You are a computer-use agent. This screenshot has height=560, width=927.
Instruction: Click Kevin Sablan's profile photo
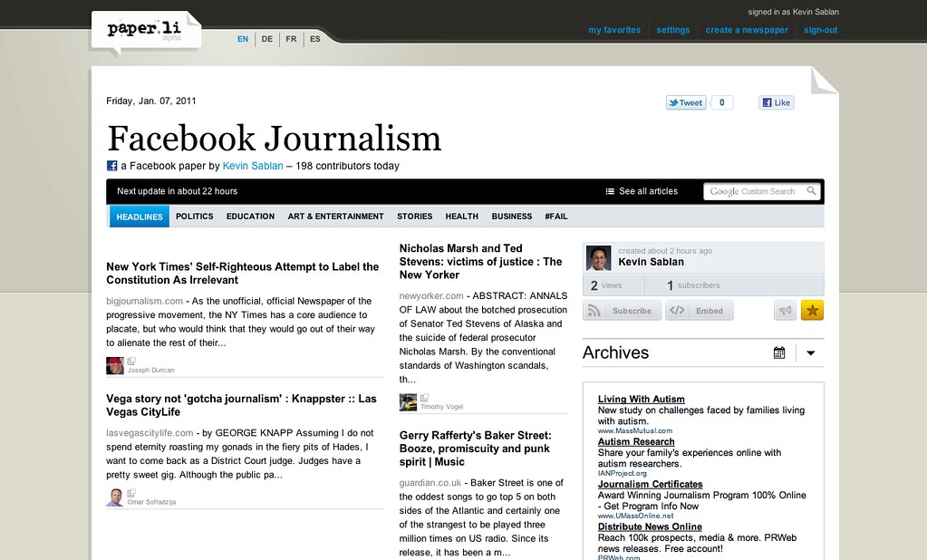pos(598,258)
